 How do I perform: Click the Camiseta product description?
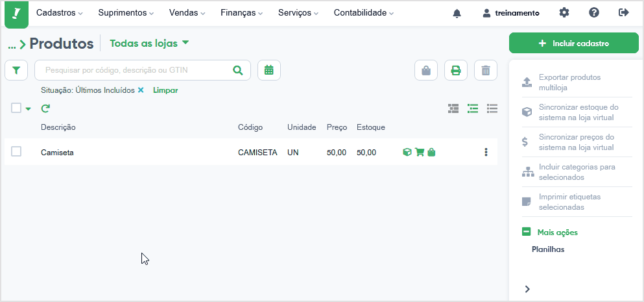[x=57, y=153]
